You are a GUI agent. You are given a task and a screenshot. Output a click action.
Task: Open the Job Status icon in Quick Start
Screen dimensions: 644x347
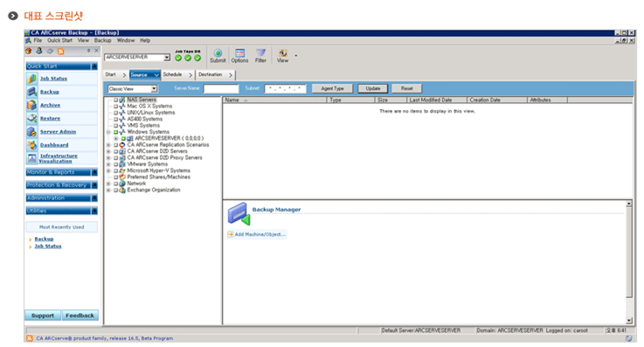coord(32,78)
